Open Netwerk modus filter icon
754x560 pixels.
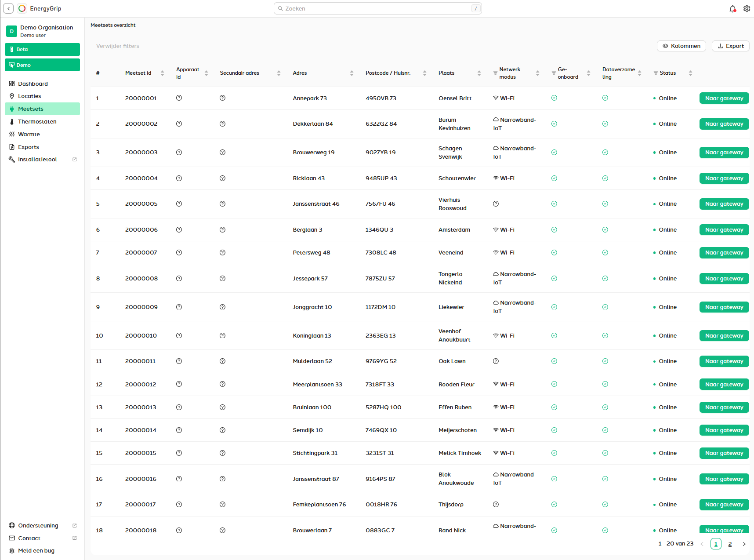[495, 73]
